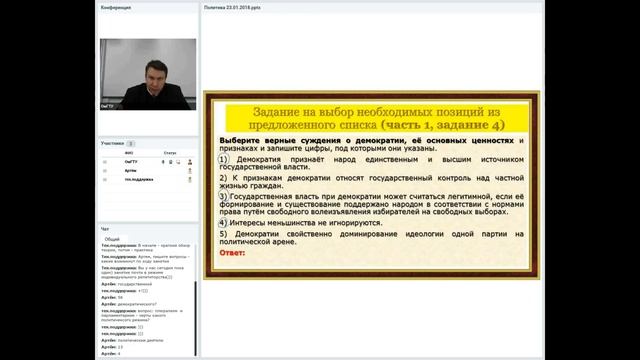Click the ОмГТУ caption on the webcam video
The height and width of the screenshot is (360, 640).
pos(107,107)
